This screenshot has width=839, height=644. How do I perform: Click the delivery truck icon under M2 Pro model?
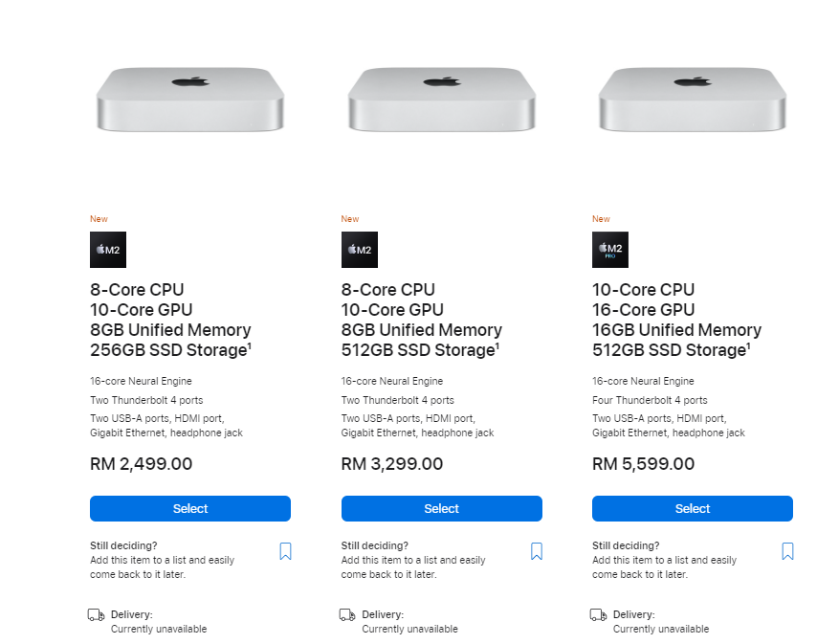598,614
